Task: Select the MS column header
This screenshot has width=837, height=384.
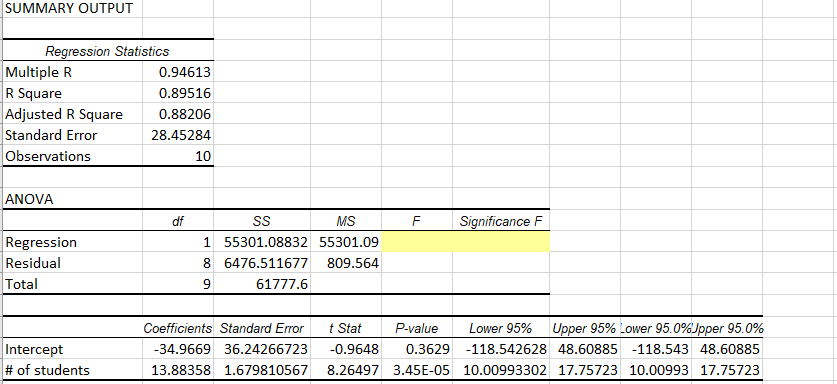Action: click(346, 221)
